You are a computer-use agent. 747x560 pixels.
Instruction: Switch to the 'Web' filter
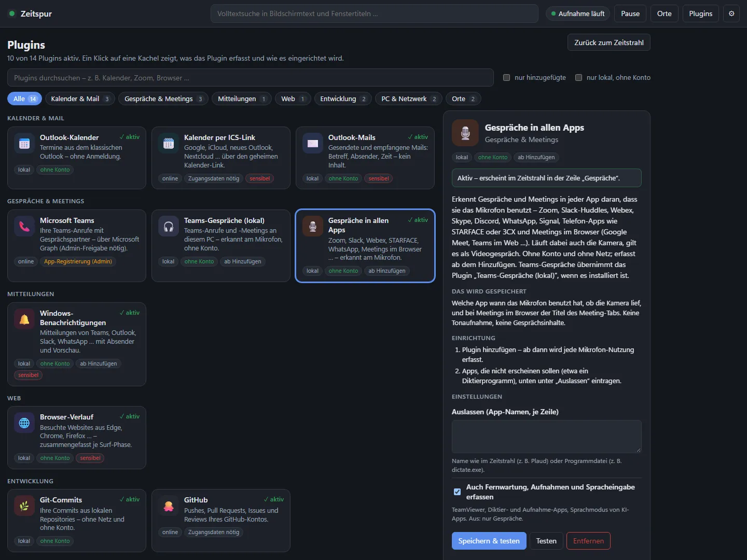pyautogui.click(x=293, y=99)
